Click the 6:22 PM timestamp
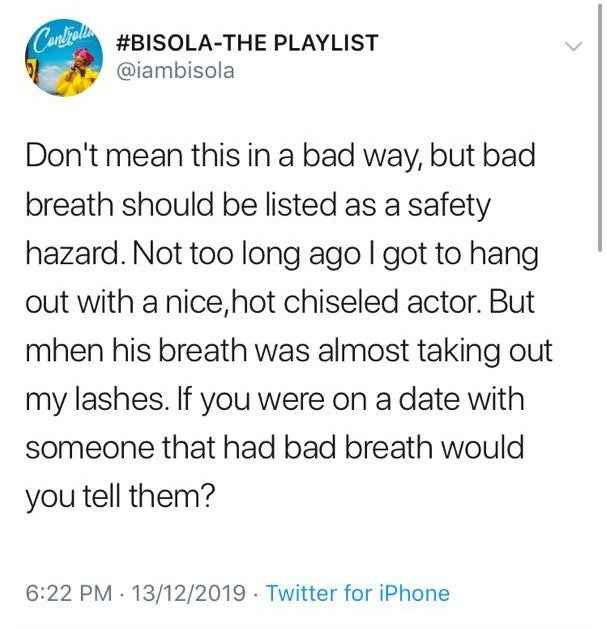 point(69,593)
